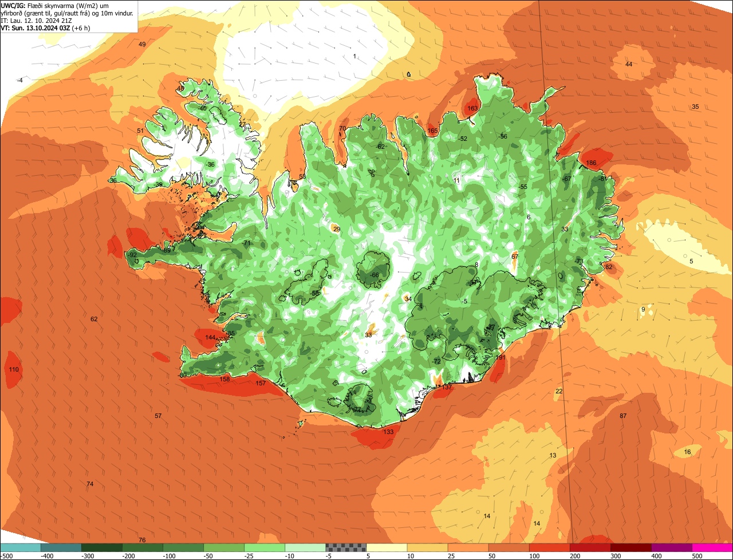Click the map value "34" in the central highlands
The image size is (733, 560).
pos(408,299)
